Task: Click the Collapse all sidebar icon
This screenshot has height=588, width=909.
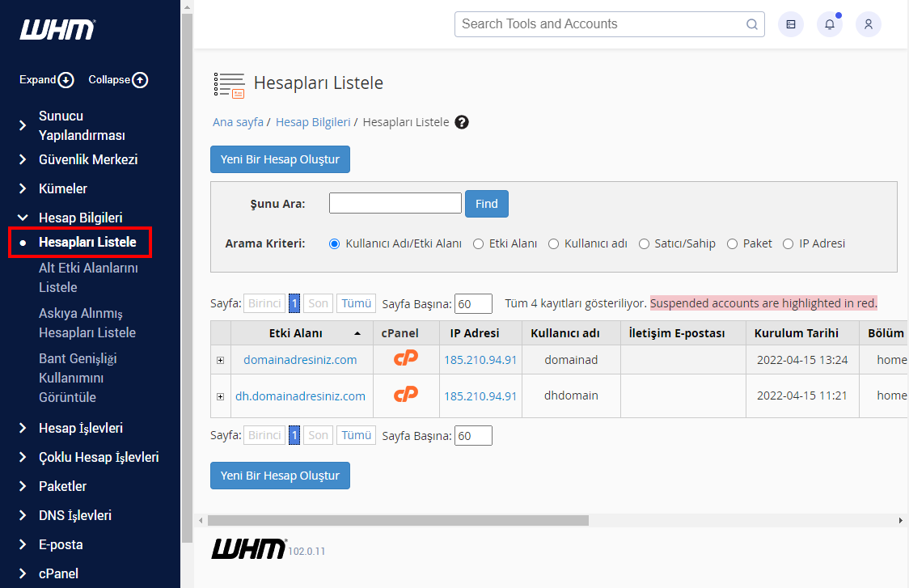Action: 140,80
